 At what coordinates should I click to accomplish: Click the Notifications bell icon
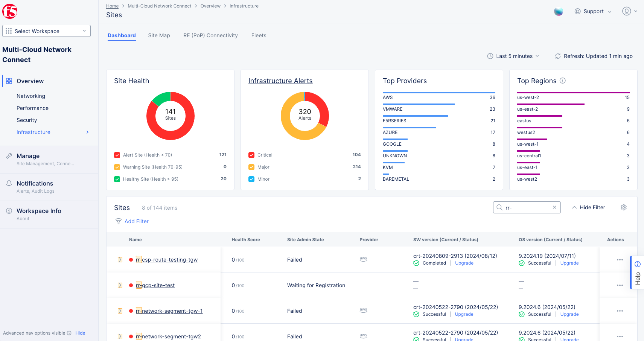(x=8, y=183)
